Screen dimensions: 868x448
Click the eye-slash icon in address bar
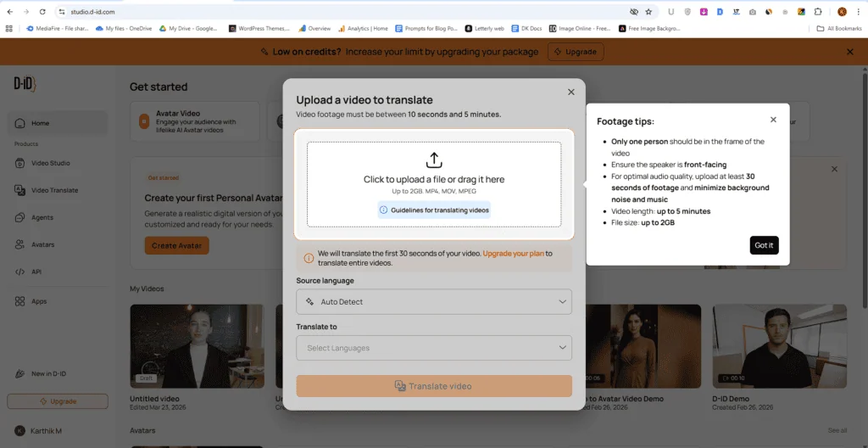click(634, 12)
